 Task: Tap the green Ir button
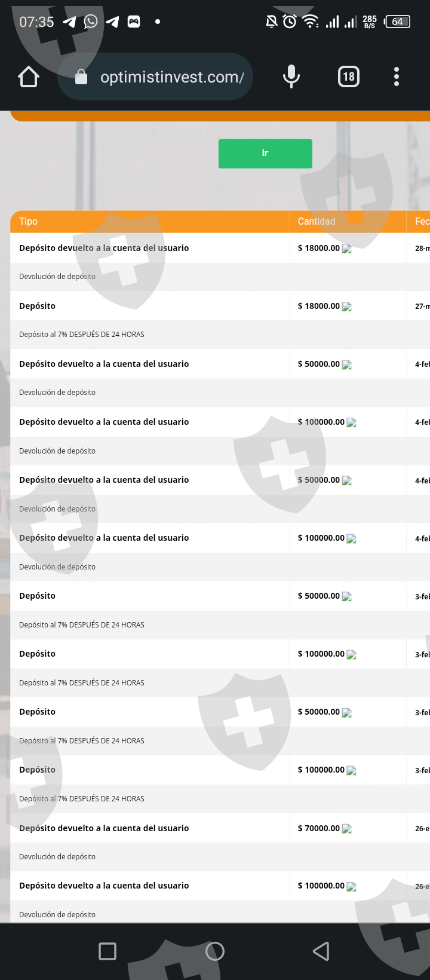tap(265, 154)
